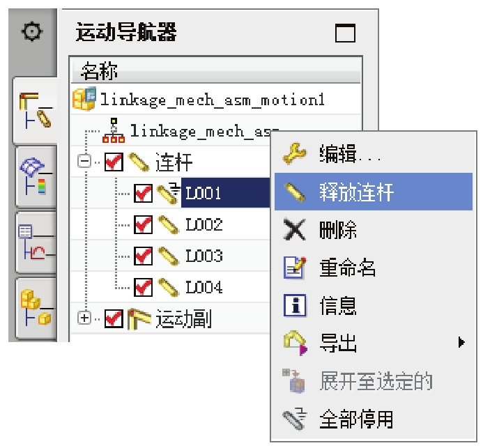
Task: Collapse the 连杆 tree node
Action: pos(84,162)
